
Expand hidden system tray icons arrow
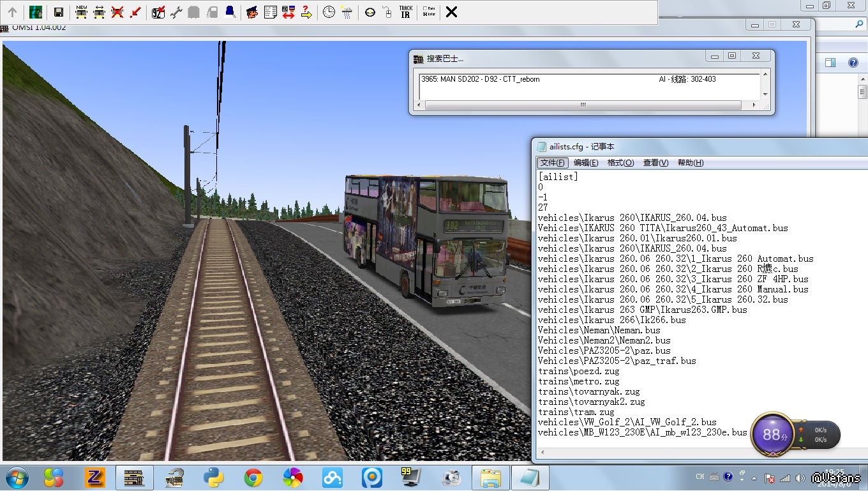pos(753,478)
